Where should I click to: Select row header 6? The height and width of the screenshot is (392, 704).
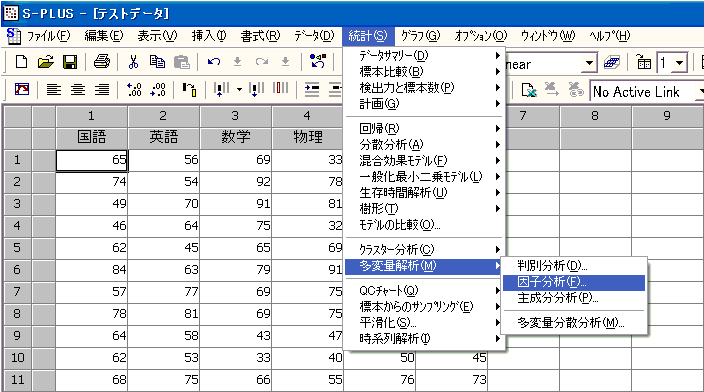(x=17, y=269)
